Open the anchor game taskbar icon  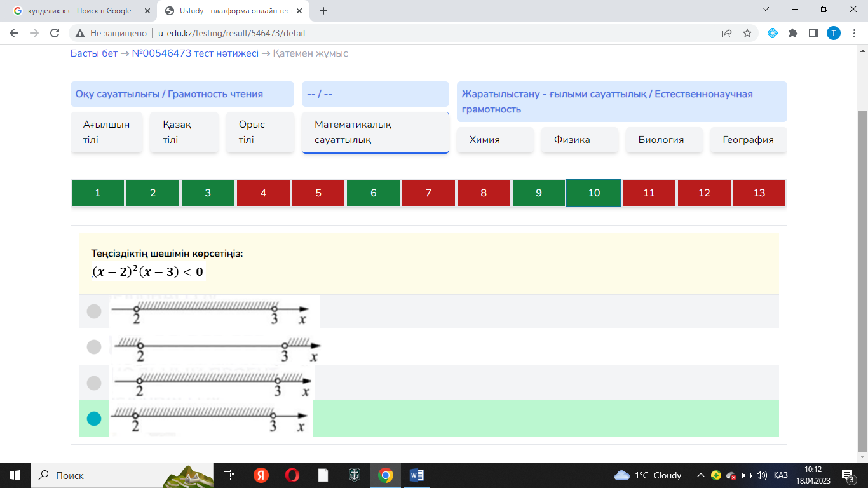tap(354, 475)
